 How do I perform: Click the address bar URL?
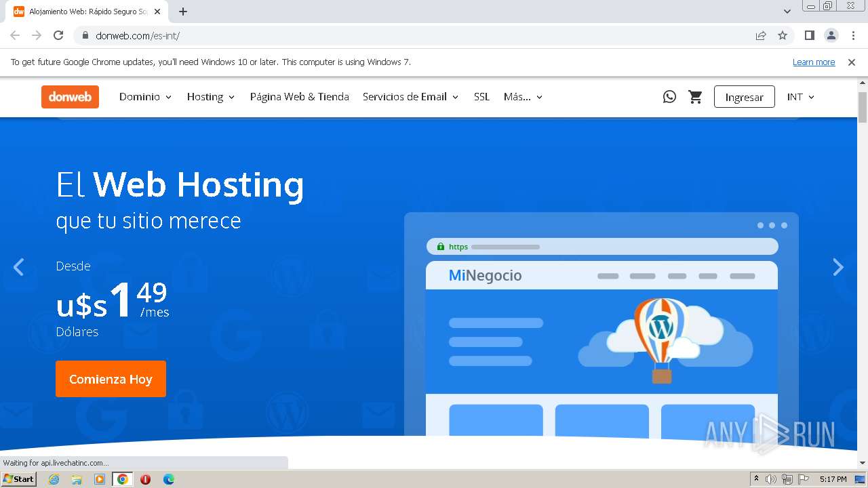(138, 35)
